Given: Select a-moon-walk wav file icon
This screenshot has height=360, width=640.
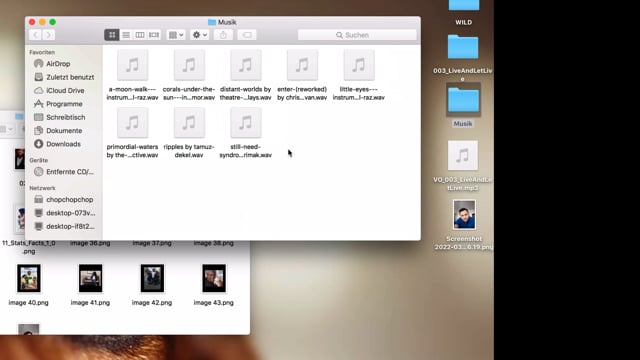Looking at the screenshot, I should pos(132,65).
